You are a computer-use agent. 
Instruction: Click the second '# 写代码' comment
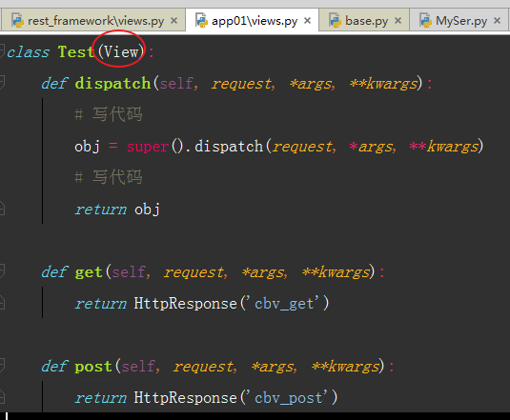coord(109,177)
